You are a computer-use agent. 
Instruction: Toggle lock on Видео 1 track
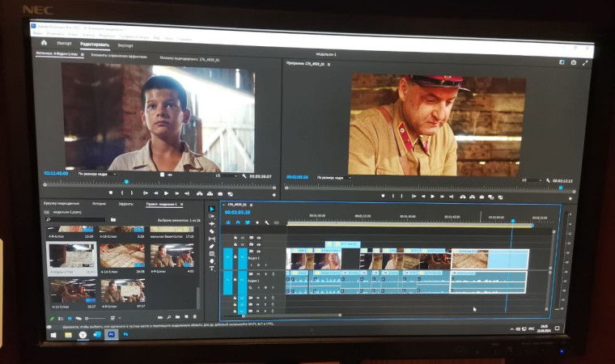pyautogui.click(x=235, y=257)
